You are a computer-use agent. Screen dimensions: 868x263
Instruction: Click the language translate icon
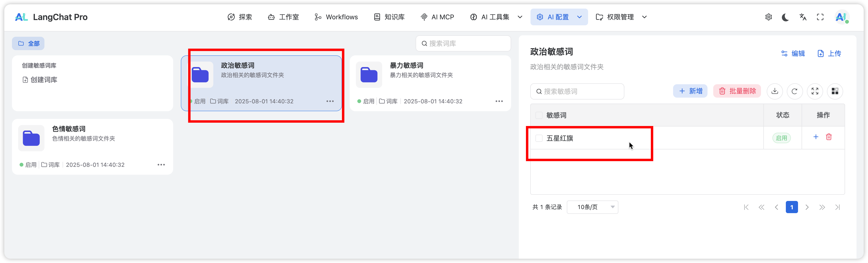tap(803, 17)
